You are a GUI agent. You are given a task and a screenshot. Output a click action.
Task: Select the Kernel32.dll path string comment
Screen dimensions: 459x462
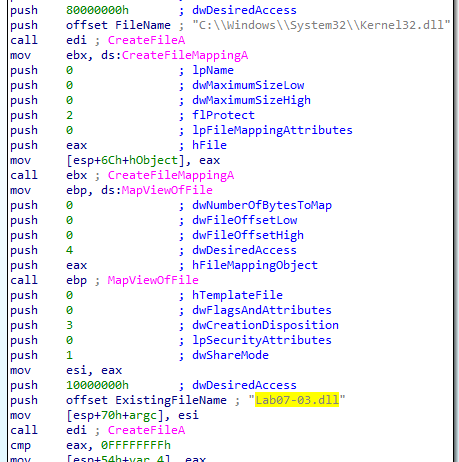[x=321, y=25]
